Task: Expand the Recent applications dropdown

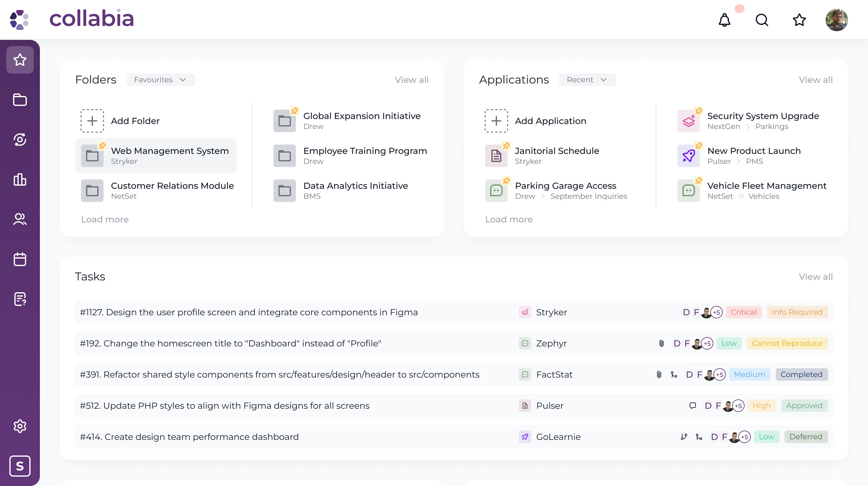Action: pyautogui.click(x=587, y=80)
